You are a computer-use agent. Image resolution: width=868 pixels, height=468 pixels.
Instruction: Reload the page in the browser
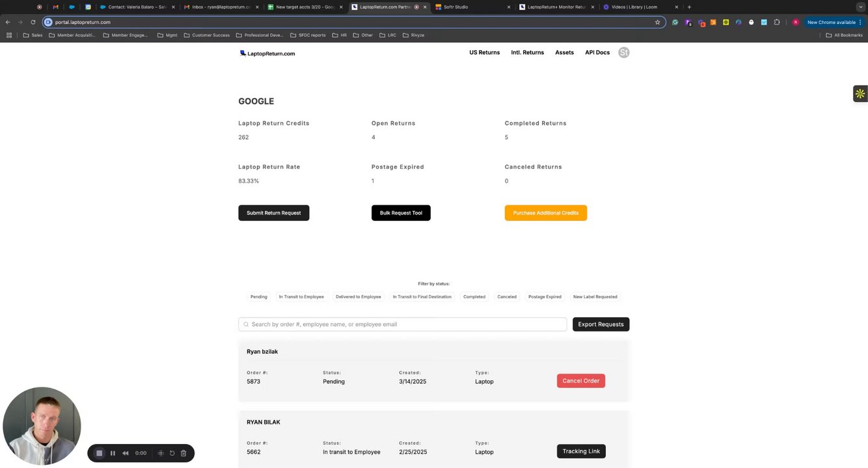point(33,22)
